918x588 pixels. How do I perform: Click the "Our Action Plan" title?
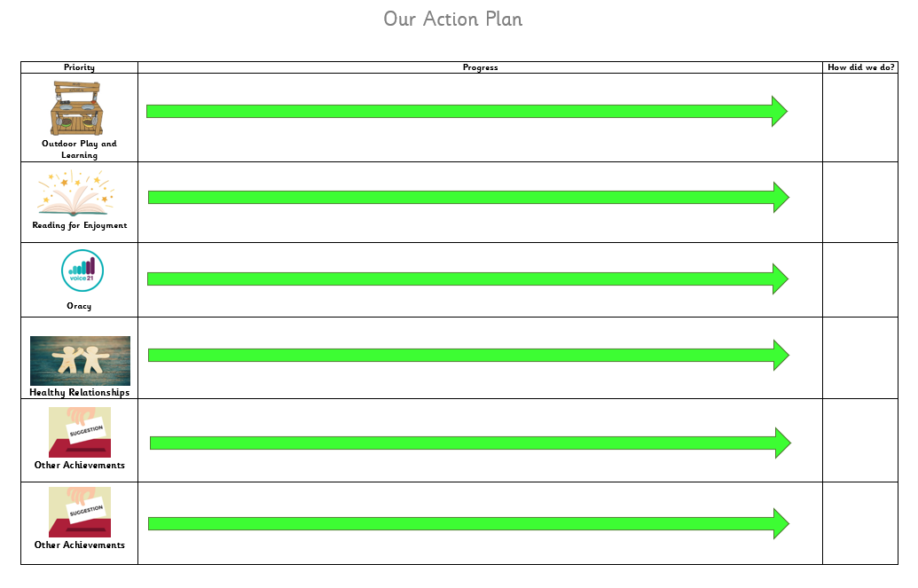click(x=452, y=19)
